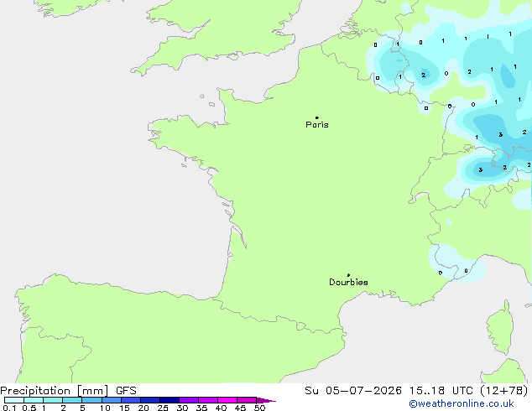Click the '(12+78)' forecast run text
This screenshot has width=532, height=411.
pos(504,391)
